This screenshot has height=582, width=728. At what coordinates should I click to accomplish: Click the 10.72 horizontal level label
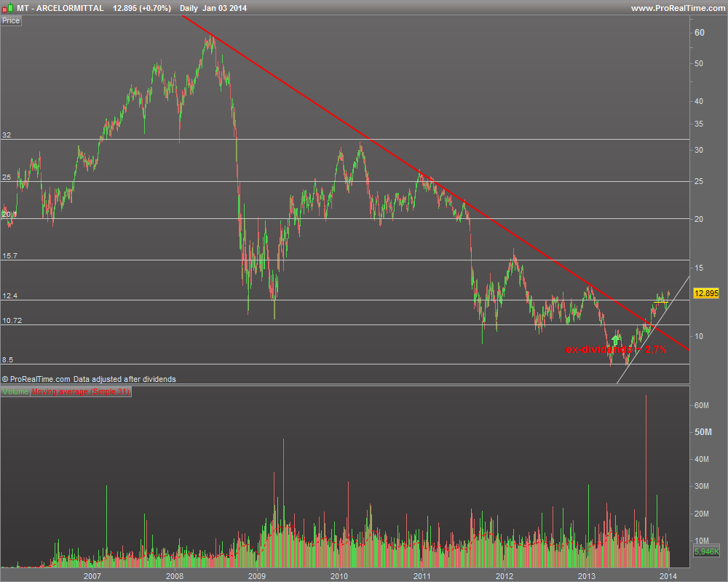tap(12, 321)
